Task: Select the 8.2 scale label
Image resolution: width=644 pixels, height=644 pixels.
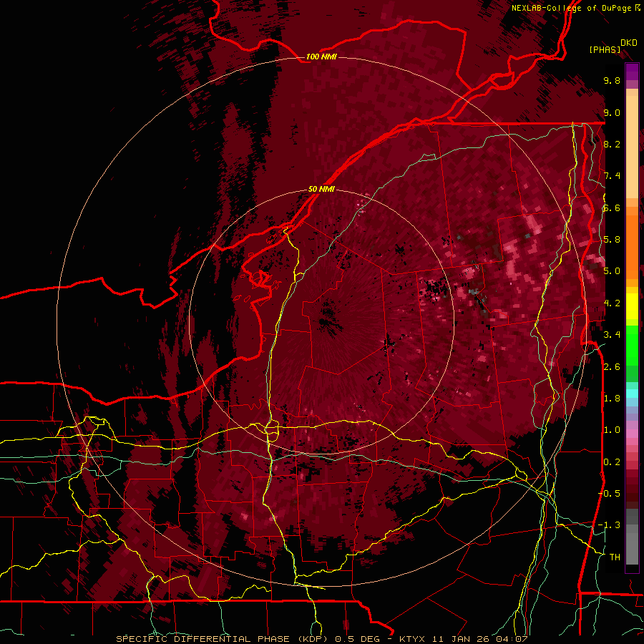Action: (612, 144)
